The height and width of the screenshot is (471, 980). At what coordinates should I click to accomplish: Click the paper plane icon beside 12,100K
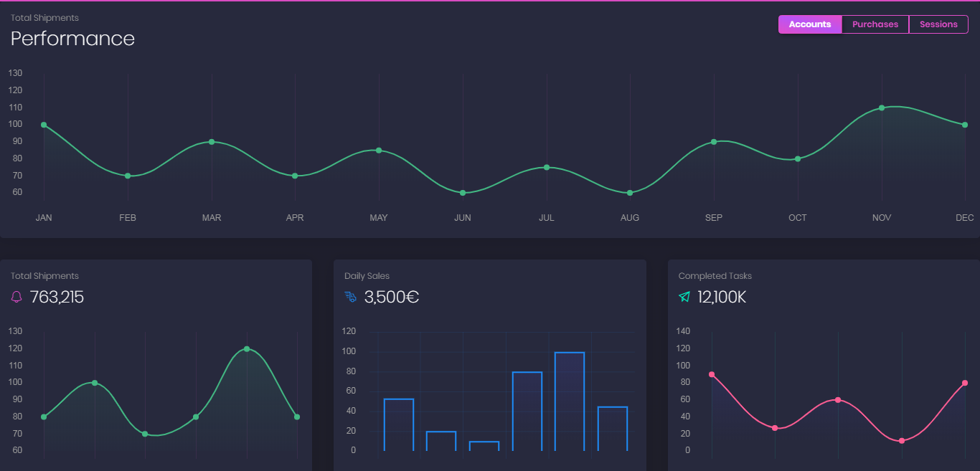click(684, 297)
